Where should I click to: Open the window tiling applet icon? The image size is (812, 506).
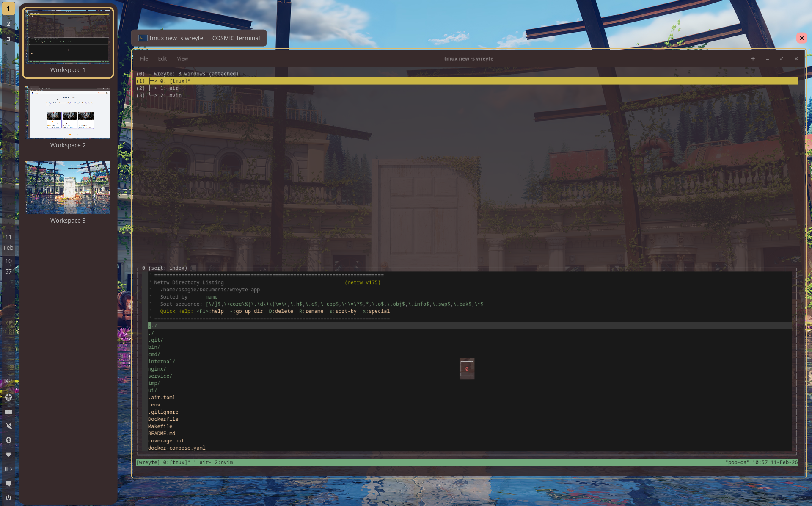click(8, 412)
